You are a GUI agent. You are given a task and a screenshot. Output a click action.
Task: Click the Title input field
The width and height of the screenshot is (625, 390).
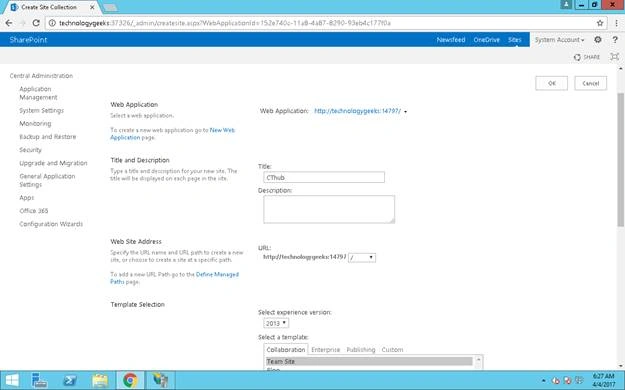324,177
